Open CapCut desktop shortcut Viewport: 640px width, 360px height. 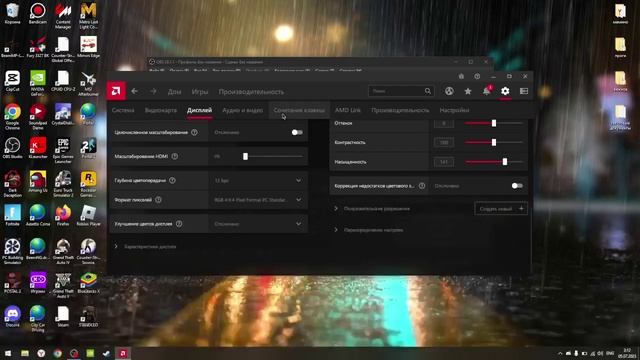(13, 81)
